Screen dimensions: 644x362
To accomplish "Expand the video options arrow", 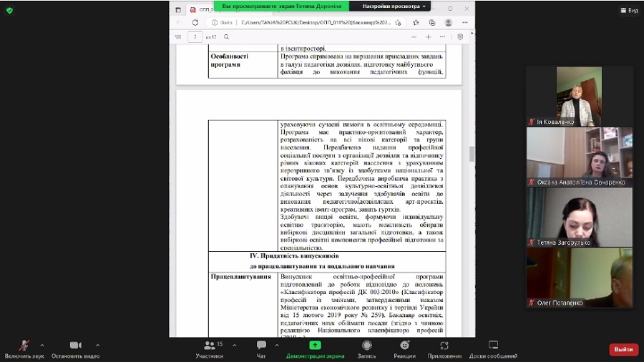I will tap(97, 344).
